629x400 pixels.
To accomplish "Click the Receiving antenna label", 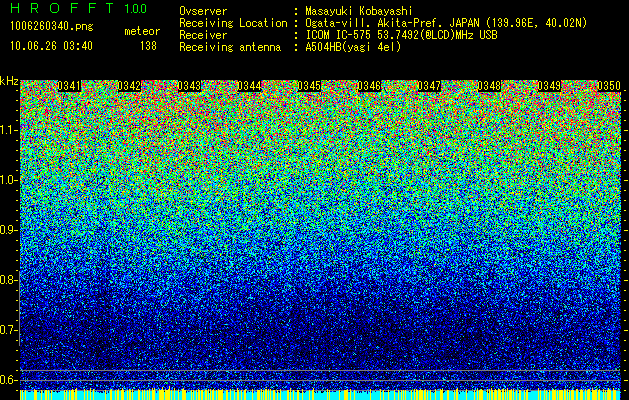I will click(x=230, y=47).
